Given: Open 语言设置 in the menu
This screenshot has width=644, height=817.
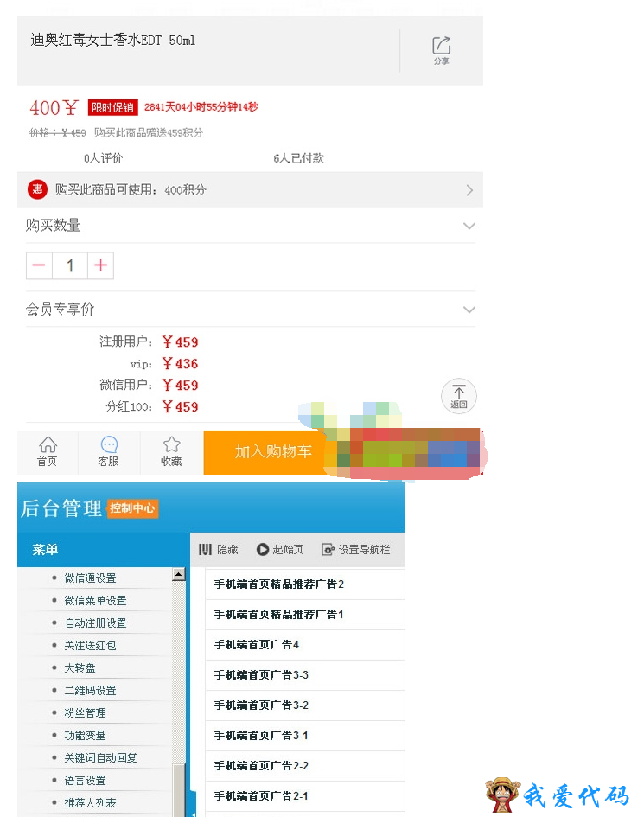Looking at the screenshot, I should 85,780.
